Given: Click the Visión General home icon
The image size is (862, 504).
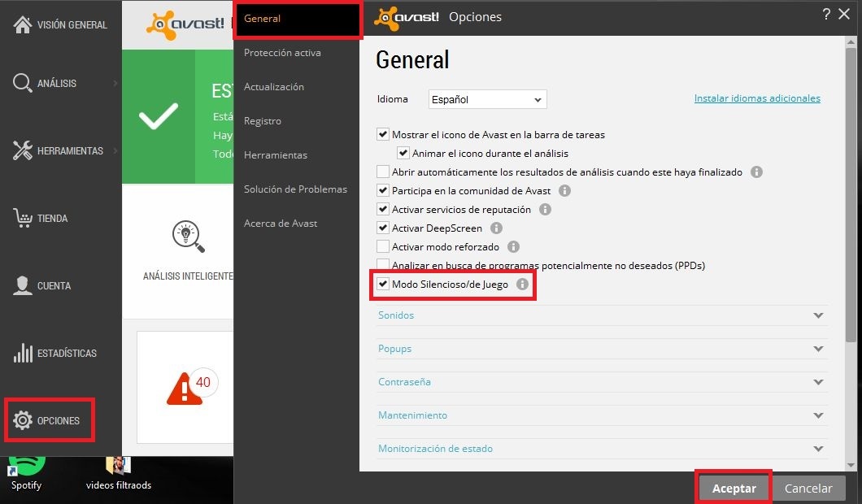Looking at the screenshot, I should tap(23, 24).
